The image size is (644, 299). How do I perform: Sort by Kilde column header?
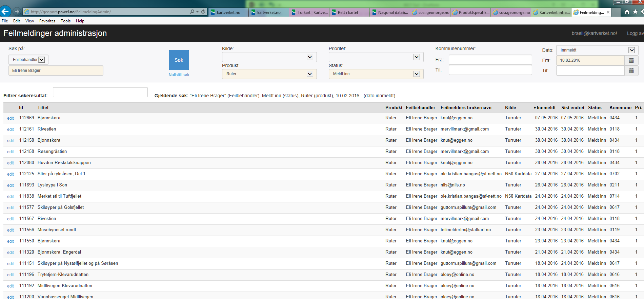(510, 108)
